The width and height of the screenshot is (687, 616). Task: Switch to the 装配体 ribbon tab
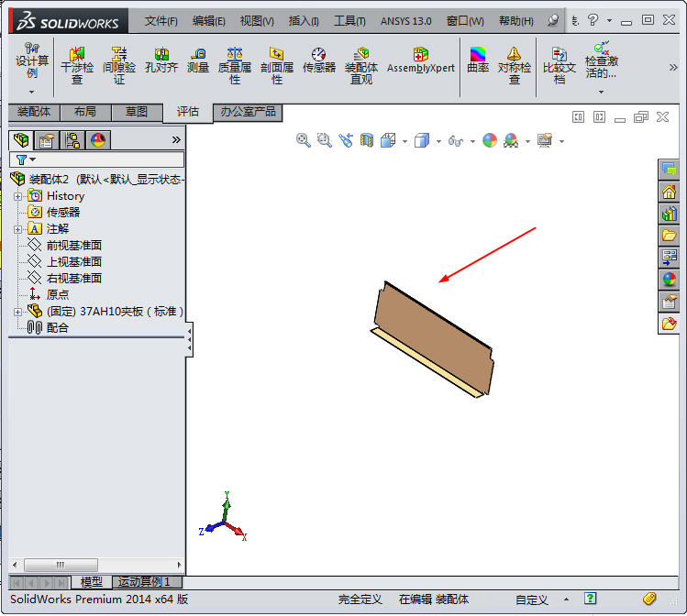(x=35, y=112)
